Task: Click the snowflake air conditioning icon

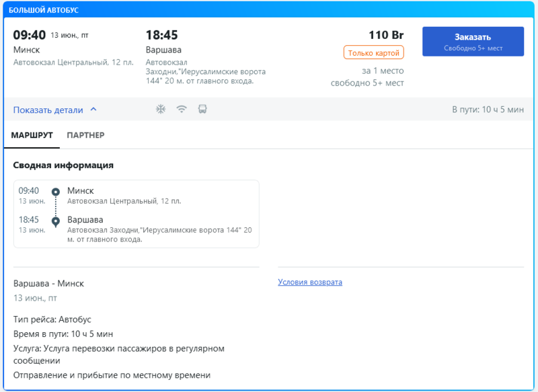Action: [161, 110]
